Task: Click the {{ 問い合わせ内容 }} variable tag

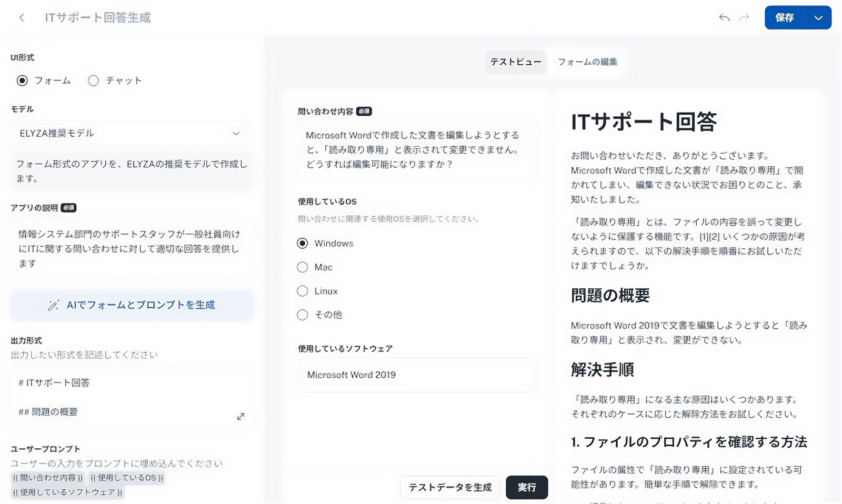Action: click(x=48, y=478)
